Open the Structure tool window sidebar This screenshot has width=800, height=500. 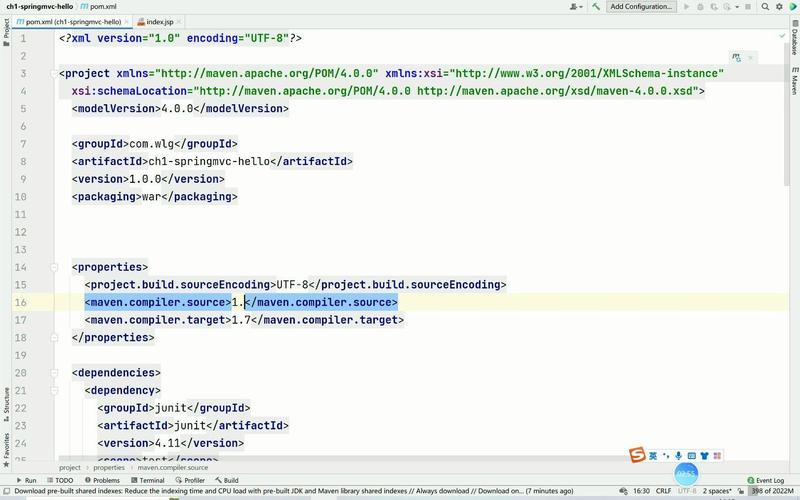[x=6, y=404]
